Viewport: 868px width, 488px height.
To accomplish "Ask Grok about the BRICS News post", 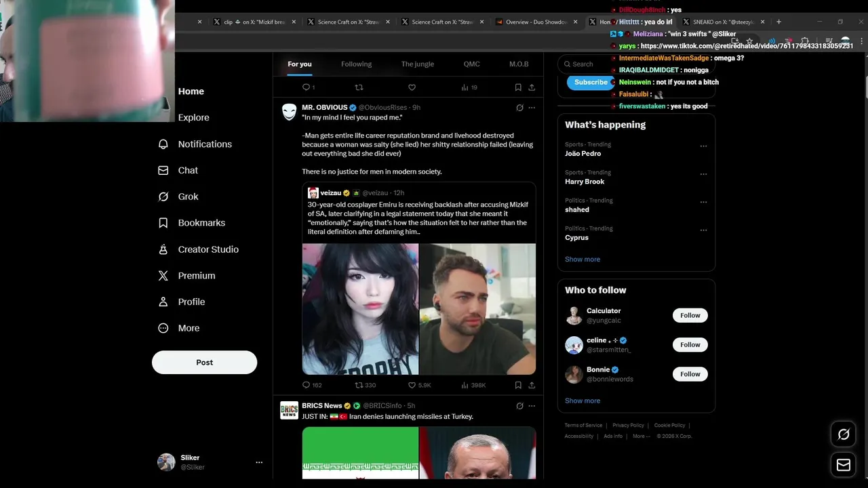I will (x=519, y=406).
